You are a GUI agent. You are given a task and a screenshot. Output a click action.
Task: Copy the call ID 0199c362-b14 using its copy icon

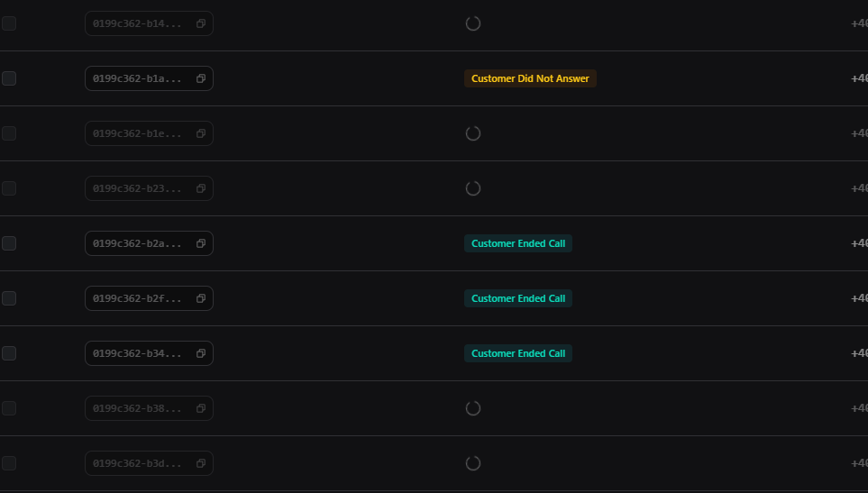click(201, 23)
